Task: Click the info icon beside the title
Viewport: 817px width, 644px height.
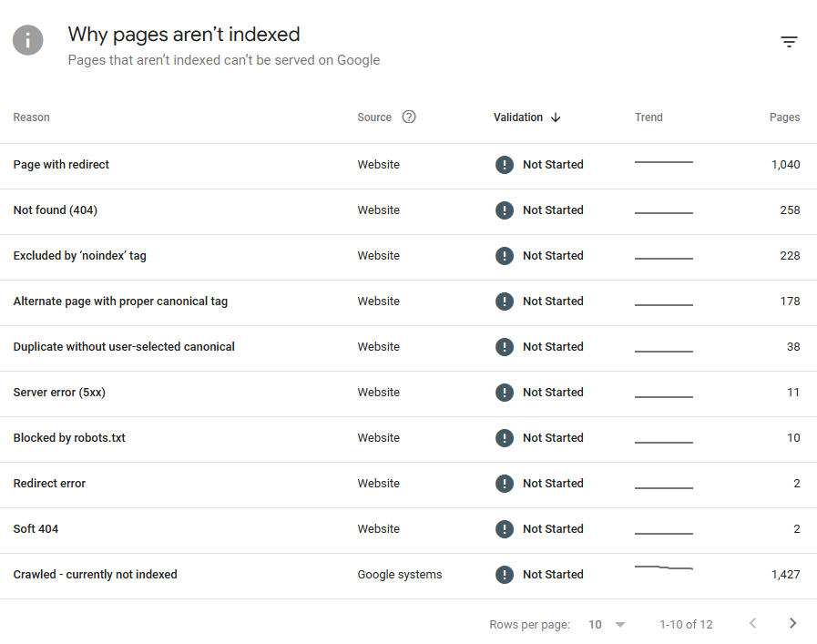Action: click(x=27, y=40)
